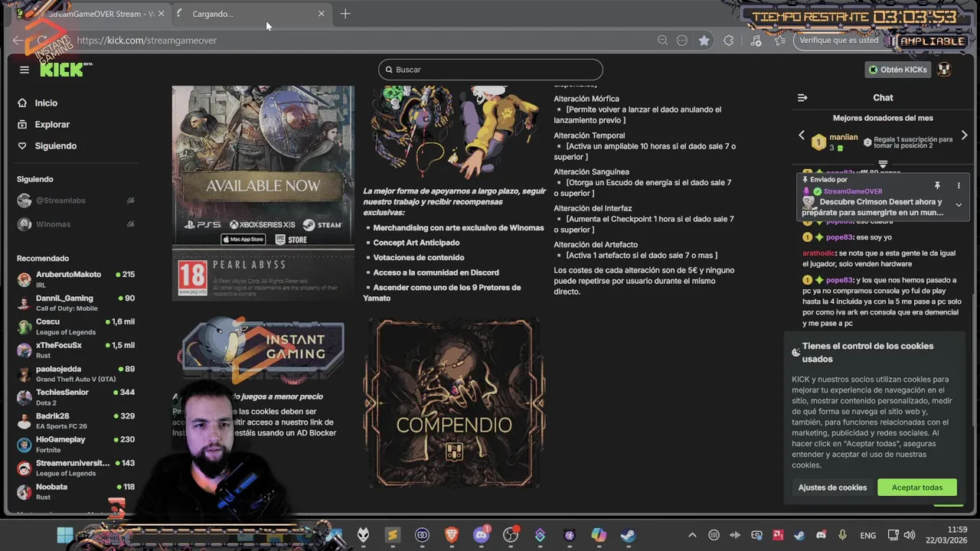
Task: Open the media control music icon
Action: 756,41
